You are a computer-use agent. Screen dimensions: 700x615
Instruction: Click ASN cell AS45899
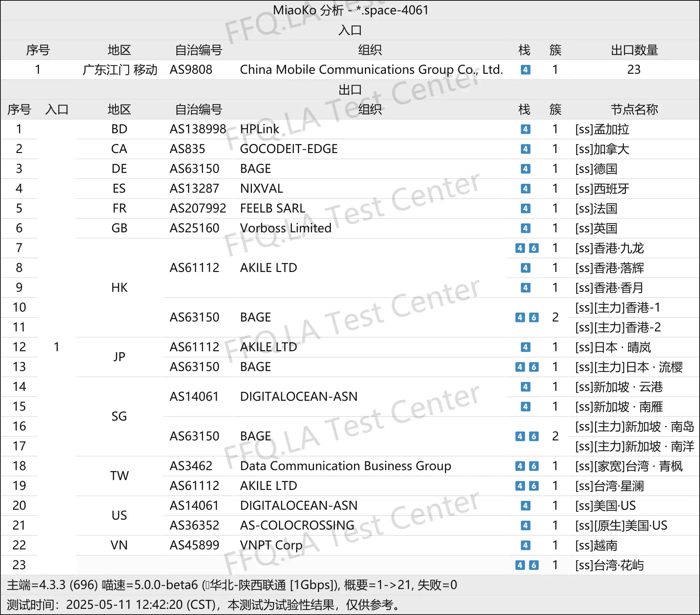194,546
